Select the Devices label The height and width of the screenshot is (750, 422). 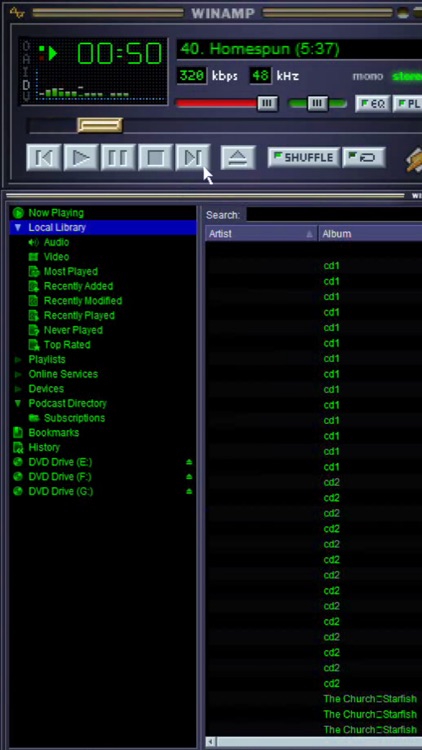[x=46, y=389]
